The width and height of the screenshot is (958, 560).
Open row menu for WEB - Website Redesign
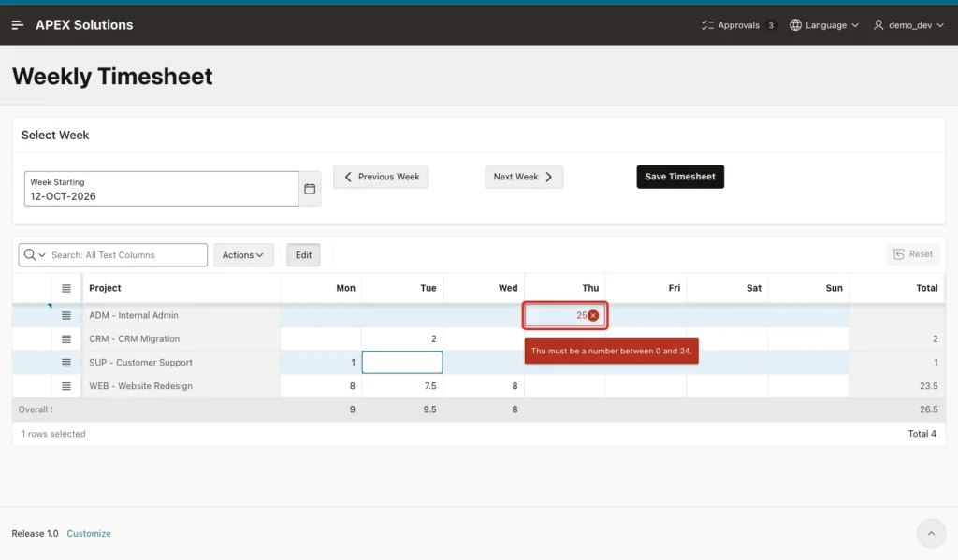coord(66,386)
